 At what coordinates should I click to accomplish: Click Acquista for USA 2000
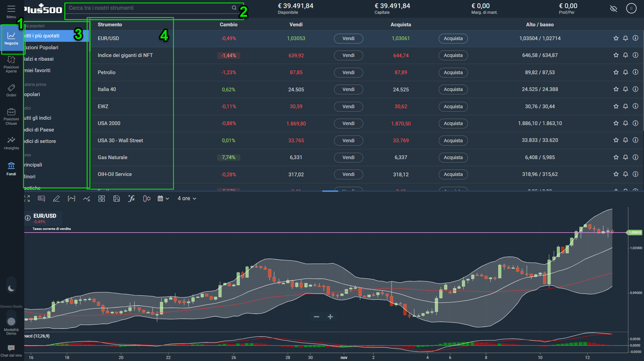tap(453, 123)
